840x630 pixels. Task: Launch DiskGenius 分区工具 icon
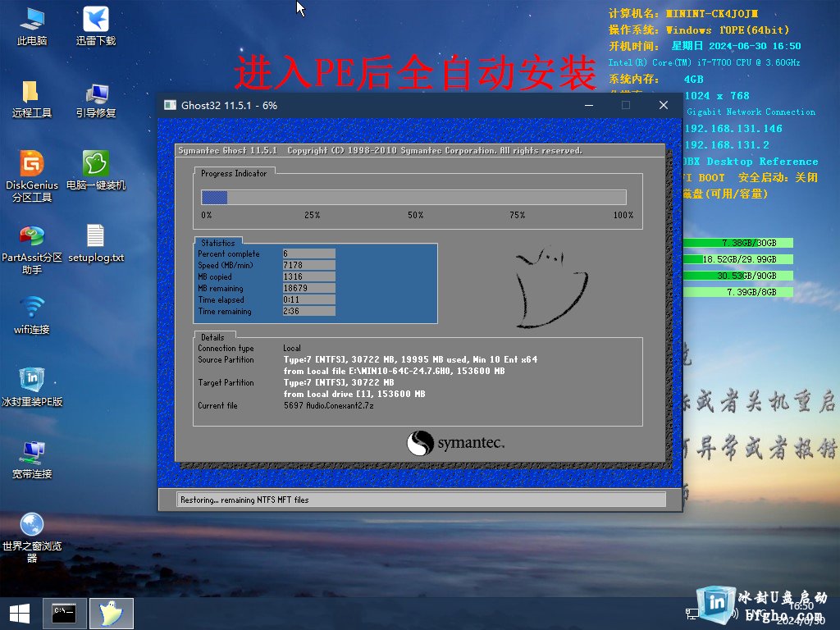pyautogui.click(x=32, y=176)
